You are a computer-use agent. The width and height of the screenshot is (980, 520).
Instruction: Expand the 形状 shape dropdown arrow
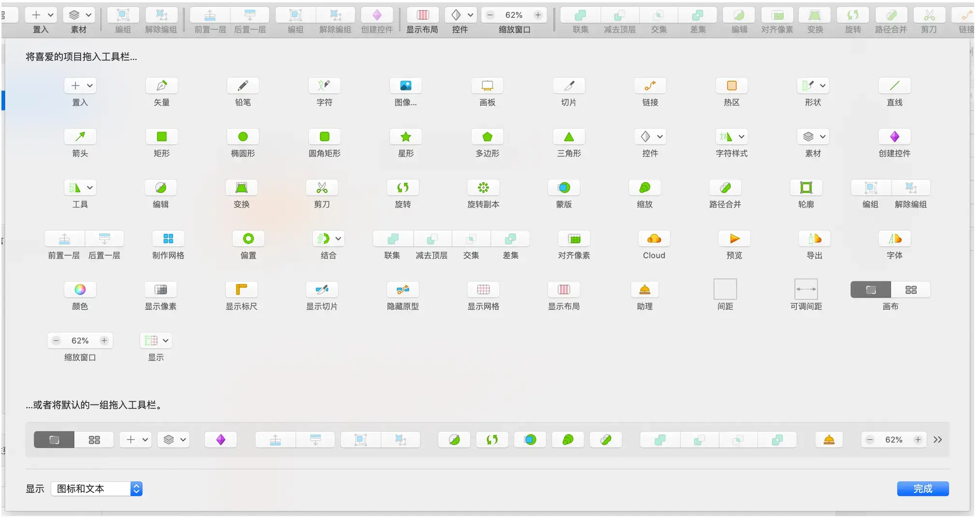pyautogui.click(x=822, y=86)
